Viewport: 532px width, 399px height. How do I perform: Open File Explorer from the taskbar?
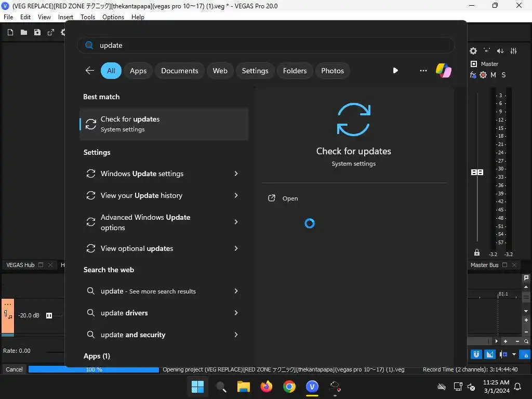pos(243,387)
